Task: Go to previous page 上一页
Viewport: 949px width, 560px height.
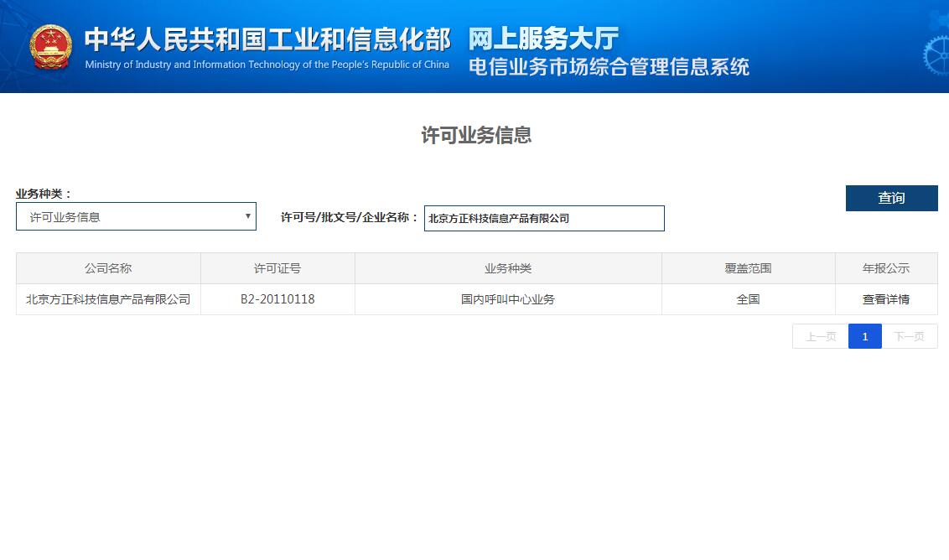Action: click(x=821, y=336)
